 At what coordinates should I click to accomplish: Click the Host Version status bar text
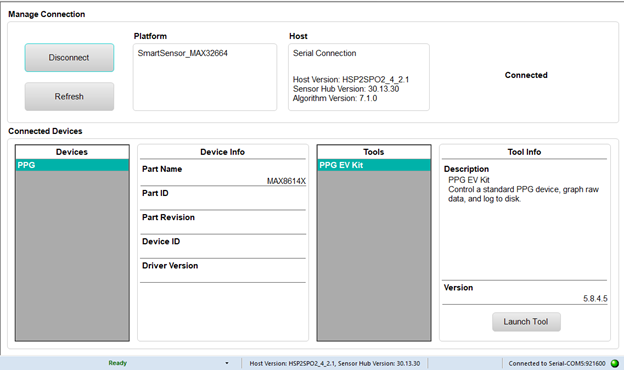(x=335, y=363)
